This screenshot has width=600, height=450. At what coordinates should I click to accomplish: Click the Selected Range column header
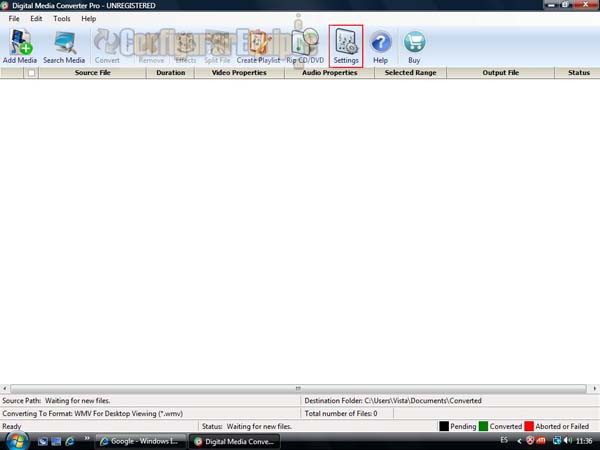click(410, 73)
